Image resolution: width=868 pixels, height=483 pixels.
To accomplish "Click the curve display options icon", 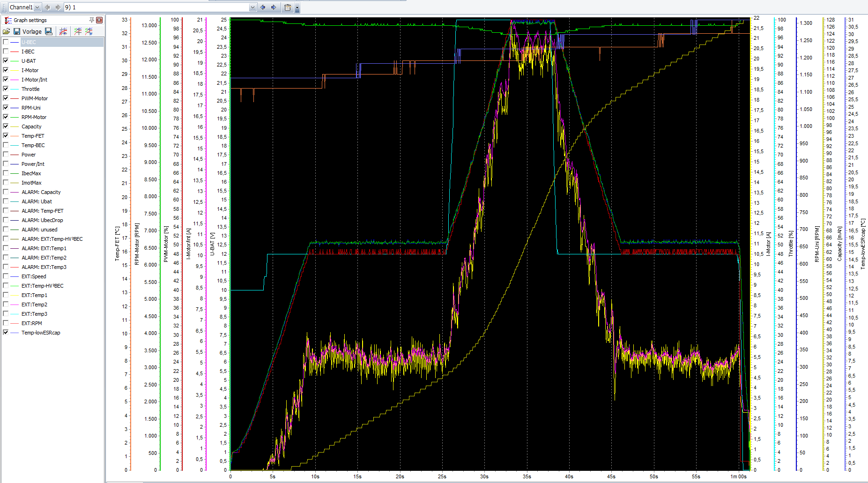I will pyautogui.click(x=63, y=31).
